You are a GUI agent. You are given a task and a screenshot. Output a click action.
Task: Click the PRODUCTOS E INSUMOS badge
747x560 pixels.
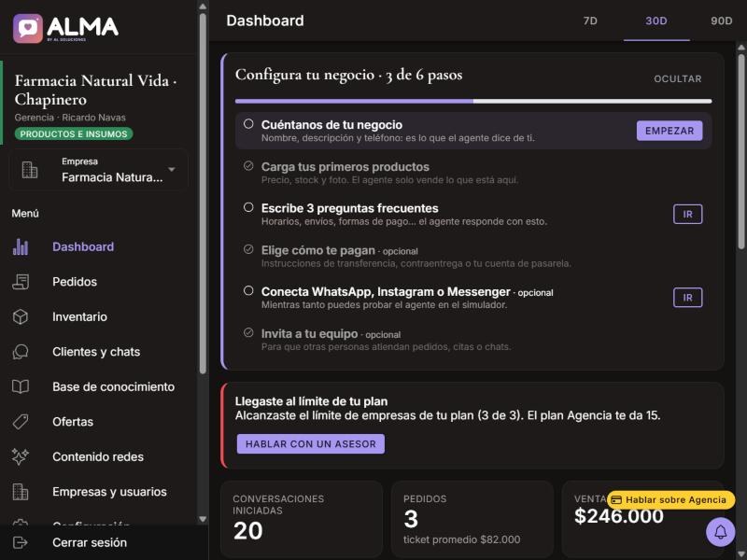(74, 133)
